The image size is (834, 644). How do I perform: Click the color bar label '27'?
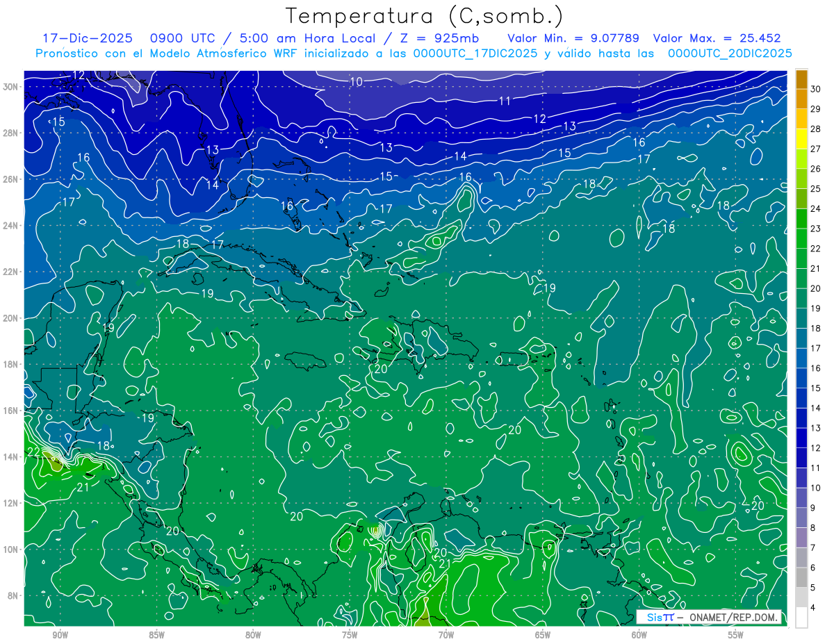pyautogui.click(x=816, y=149)
